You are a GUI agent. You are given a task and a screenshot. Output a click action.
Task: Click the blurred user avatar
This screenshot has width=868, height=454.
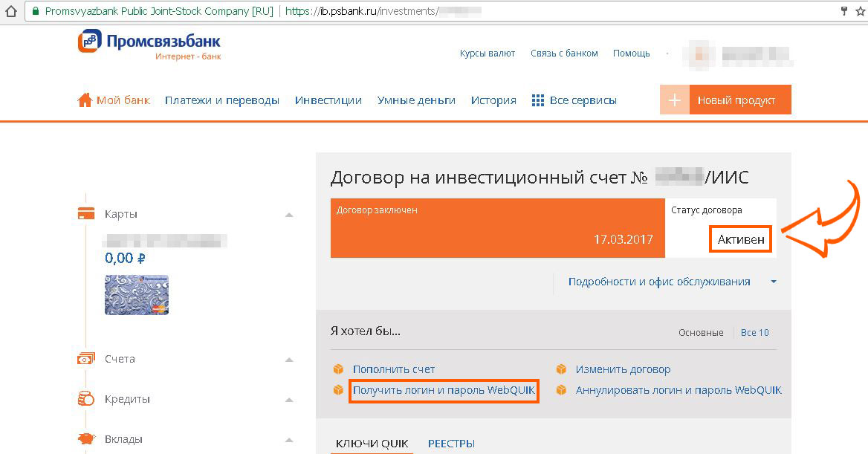click(699, 54)
